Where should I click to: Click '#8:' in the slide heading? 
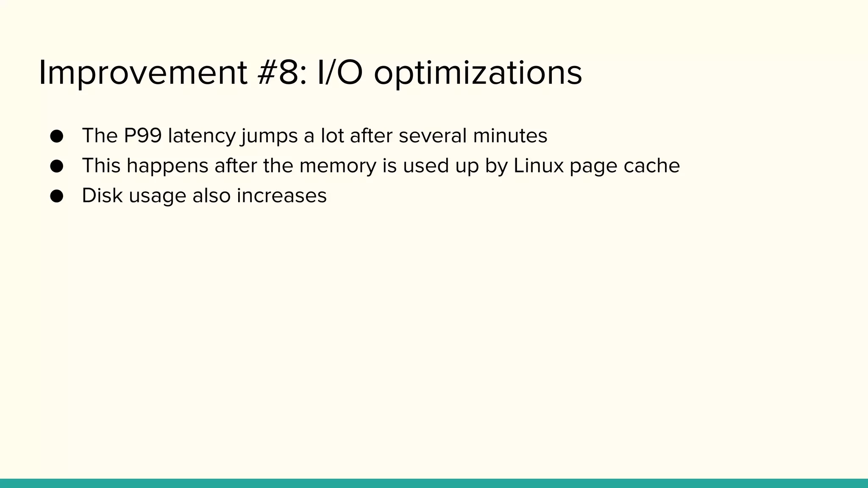pyautogui.click(x=281, y=73)
